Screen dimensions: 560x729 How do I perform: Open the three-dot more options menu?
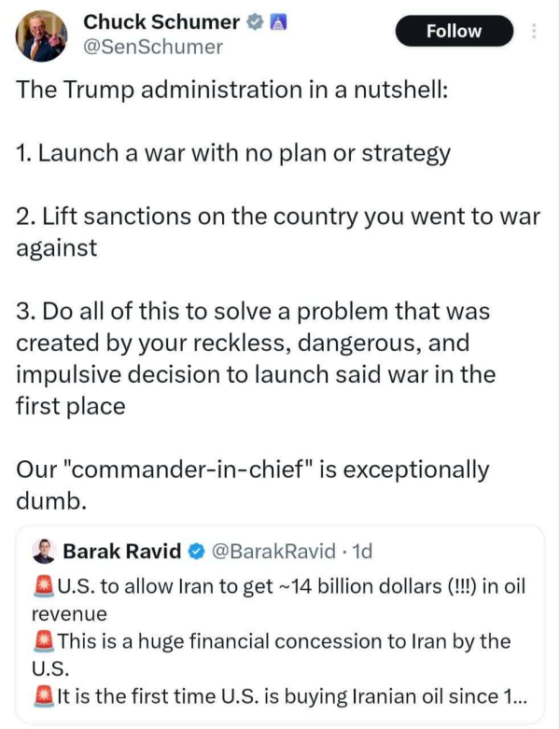coord(534,31)
